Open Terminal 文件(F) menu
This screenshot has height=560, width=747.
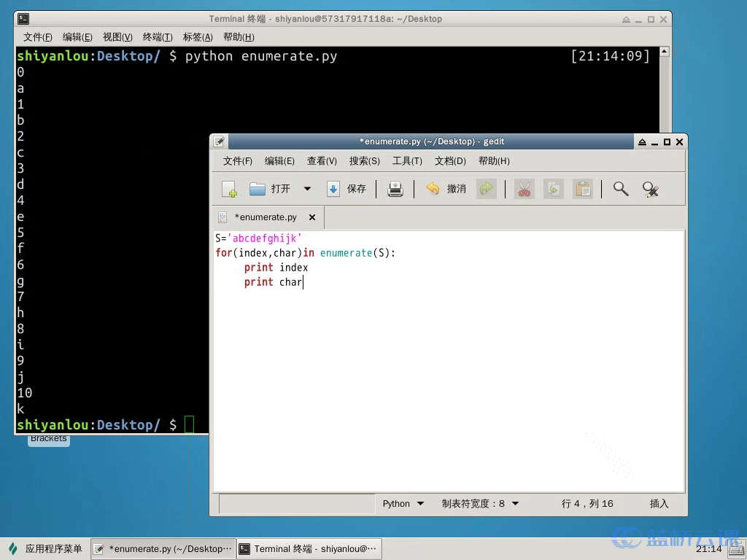pos(38,37)
